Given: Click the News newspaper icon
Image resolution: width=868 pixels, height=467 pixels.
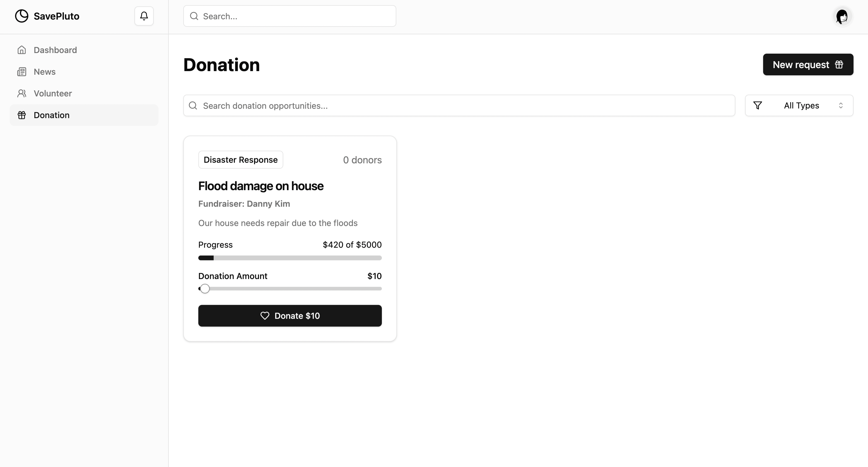Looking at the screenshot, I should 22,72.
